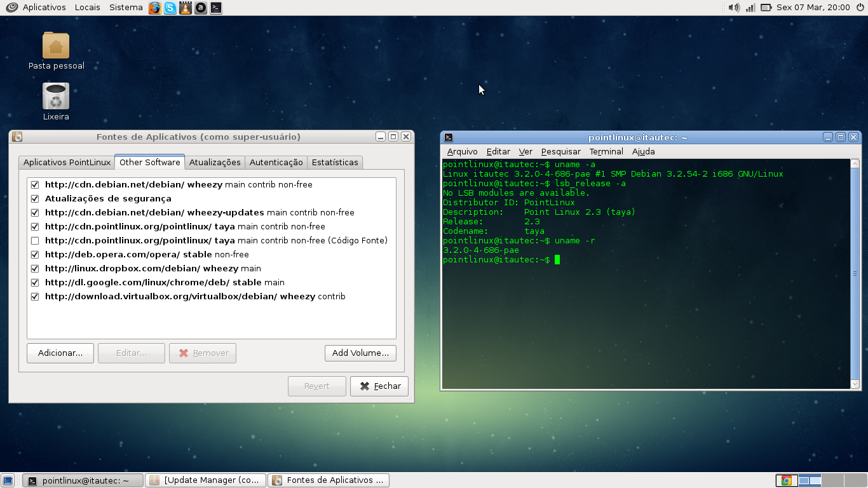The width and height of the screenshot is (868, 488).
Task: Disable the virtualbox wheezy contrib repository
Action: point(35,297)
